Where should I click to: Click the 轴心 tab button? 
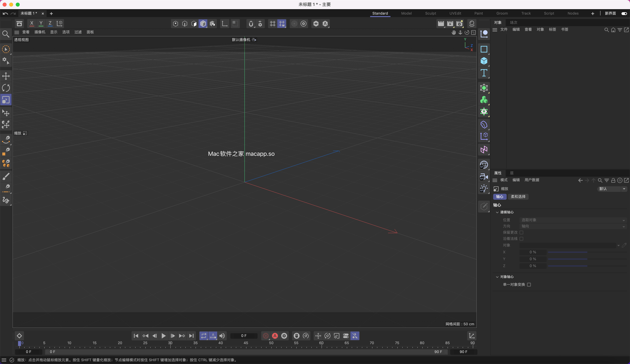click(499, 197)
